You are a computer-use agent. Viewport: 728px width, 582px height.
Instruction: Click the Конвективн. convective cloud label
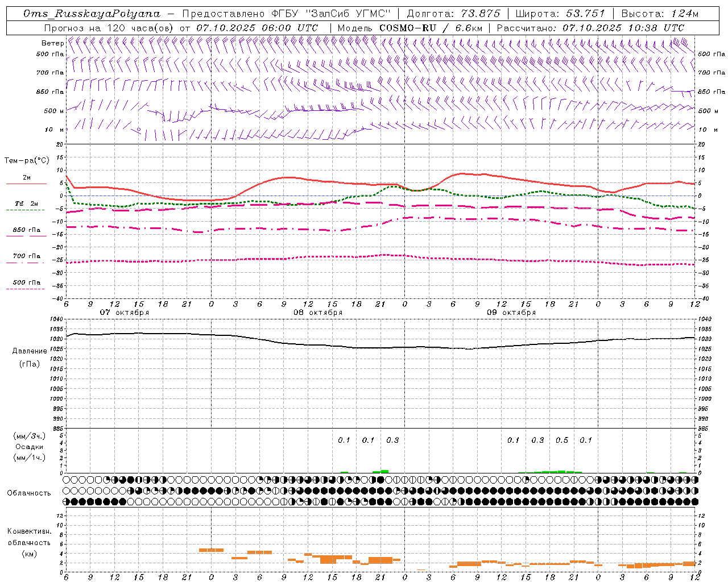(29, 531)
